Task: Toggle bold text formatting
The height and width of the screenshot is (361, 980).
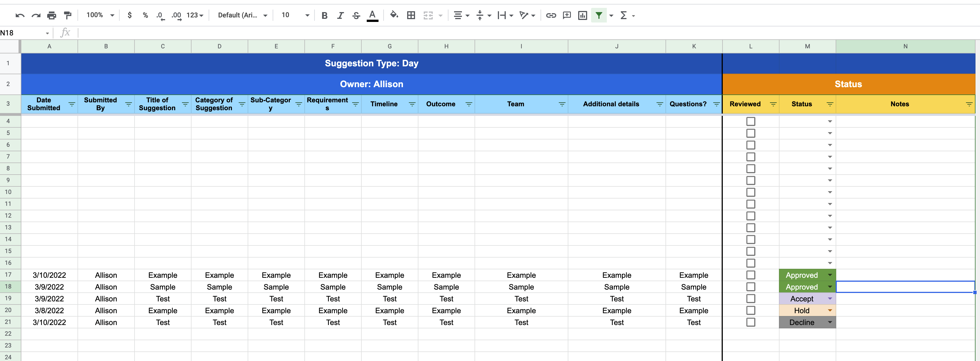Action: click(x=324, y=15)
